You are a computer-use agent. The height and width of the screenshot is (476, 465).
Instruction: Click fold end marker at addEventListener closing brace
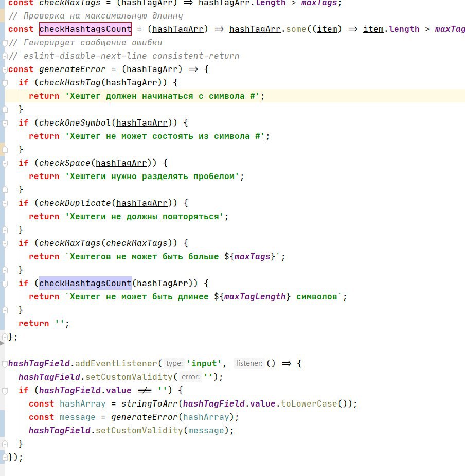(x=5, y=457)
